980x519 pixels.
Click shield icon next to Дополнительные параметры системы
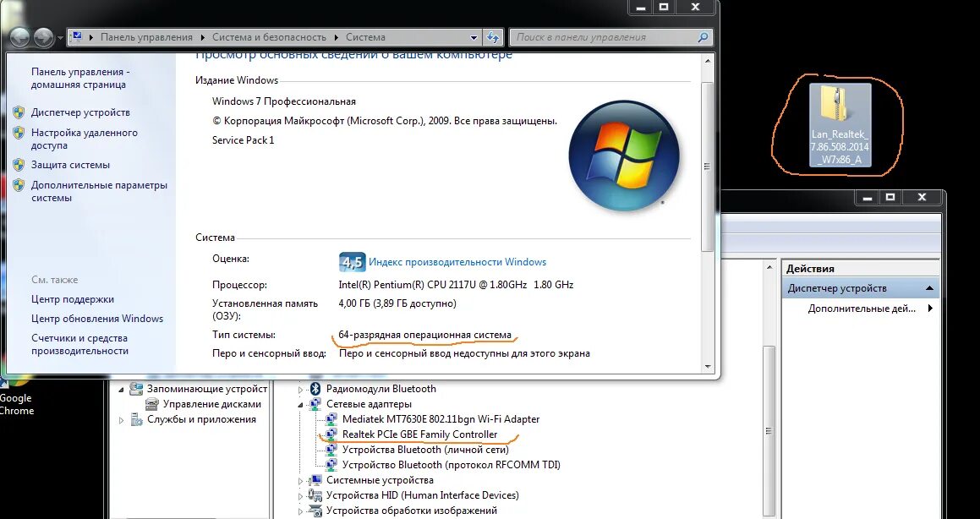pyautogui.click(x=19, y=185)
